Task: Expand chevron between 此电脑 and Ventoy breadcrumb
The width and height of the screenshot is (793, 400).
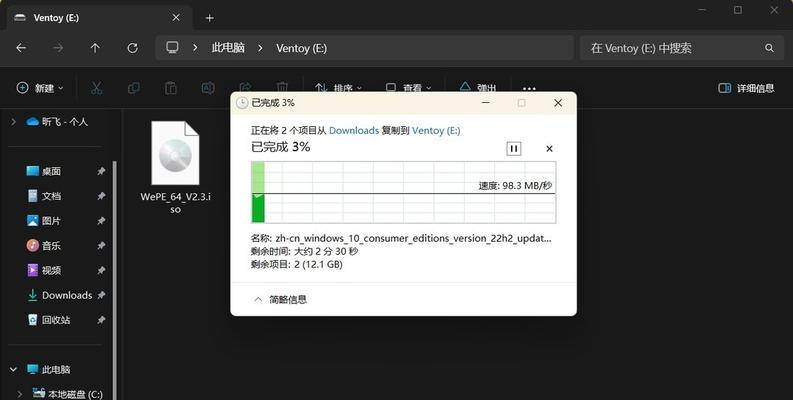Action: [260, 48]
